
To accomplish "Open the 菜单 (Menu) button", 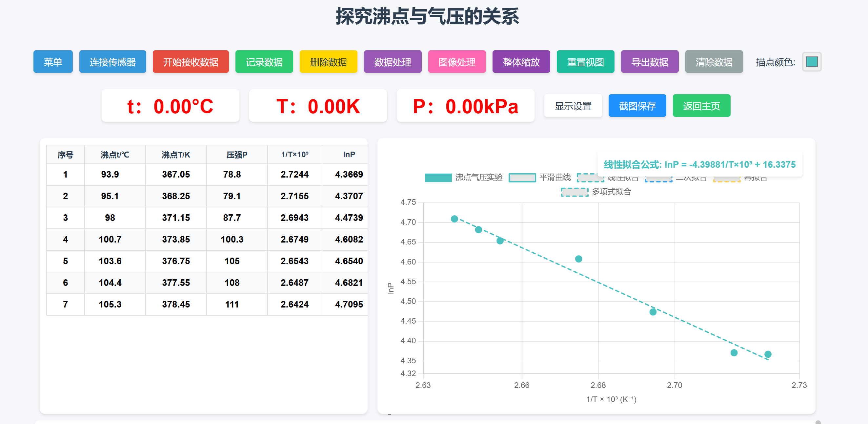I will tap(52, 61).
